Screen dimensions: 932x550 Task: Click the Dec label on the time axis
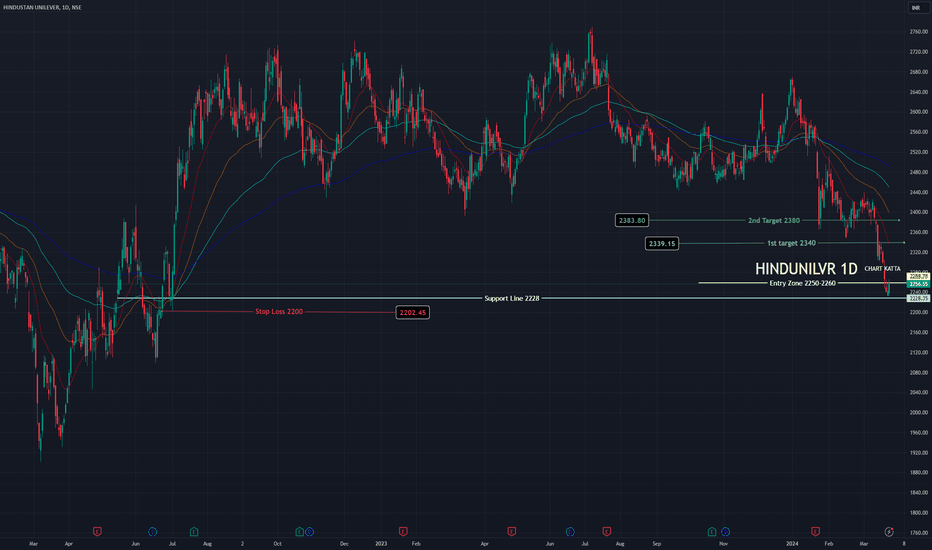point(344,543)
